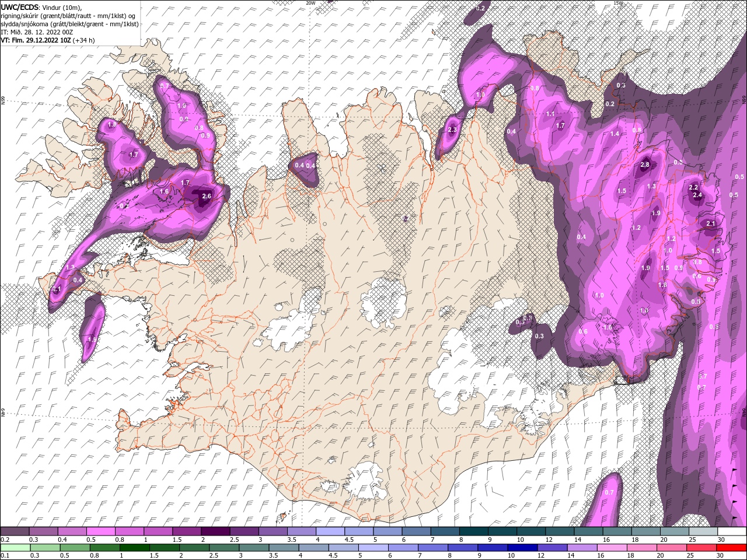Screen dimensions: 747x560
Task: Choose the 3 swatch in purple snowfall scale
Action: (x=273, y=531)
